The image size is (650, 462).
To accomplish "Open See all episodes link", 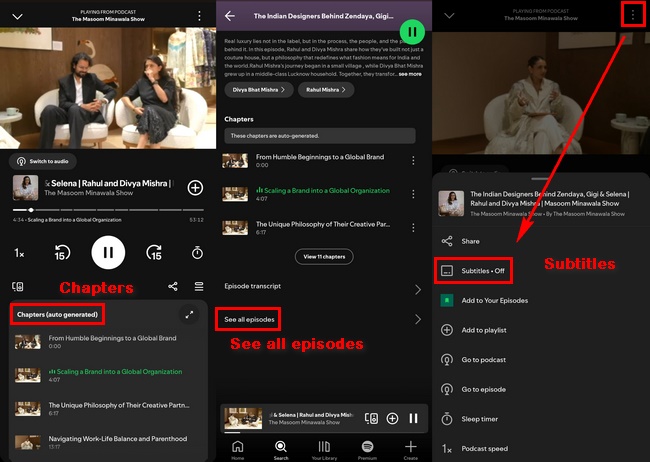I will click(x=247, y=319).
